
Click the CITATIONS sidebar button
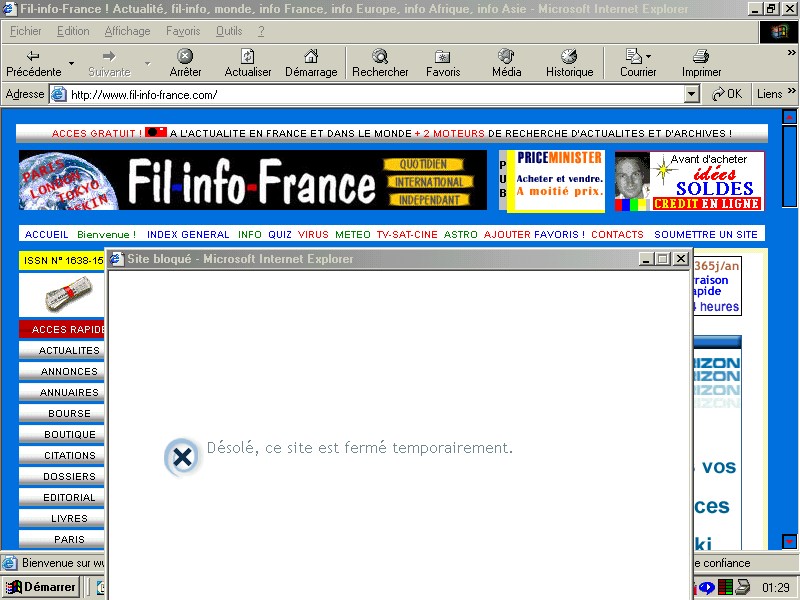tap(62, 455)
